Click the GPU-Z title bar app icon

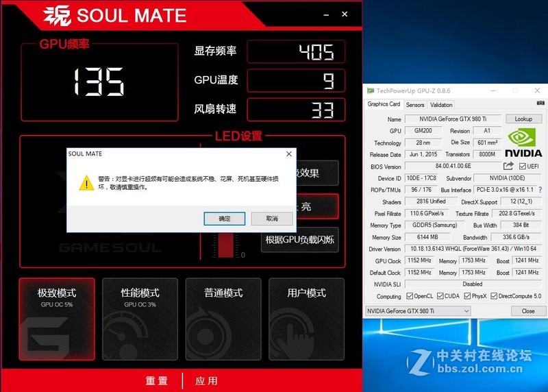click(x=370, y=91)
